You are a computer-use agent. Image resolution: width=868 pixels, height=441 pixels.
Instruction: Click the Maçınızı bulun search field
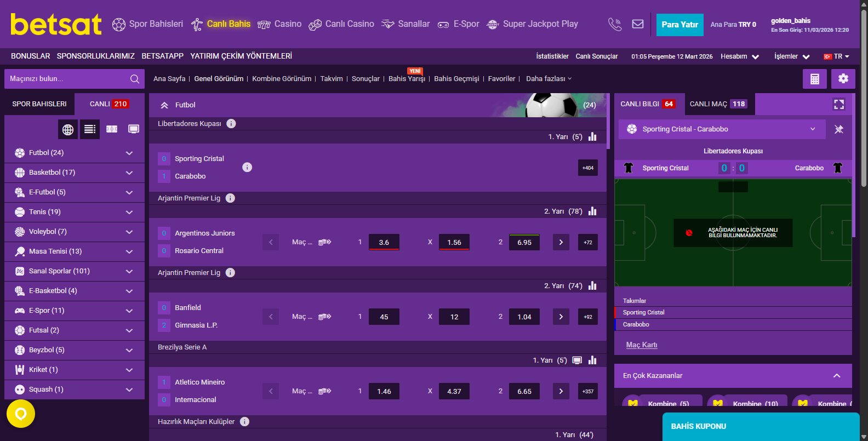68,79
